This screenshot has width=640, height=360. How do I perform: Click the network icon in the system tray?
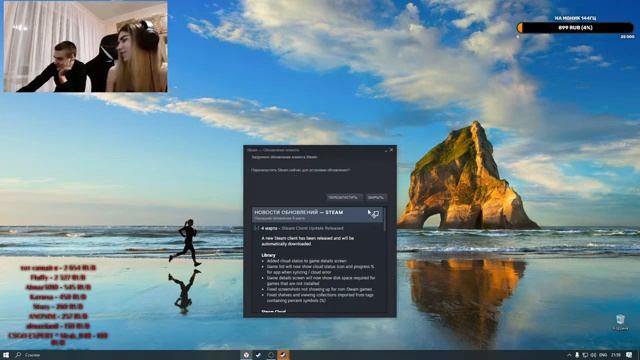pyautogui.click(x=585, y=356)
